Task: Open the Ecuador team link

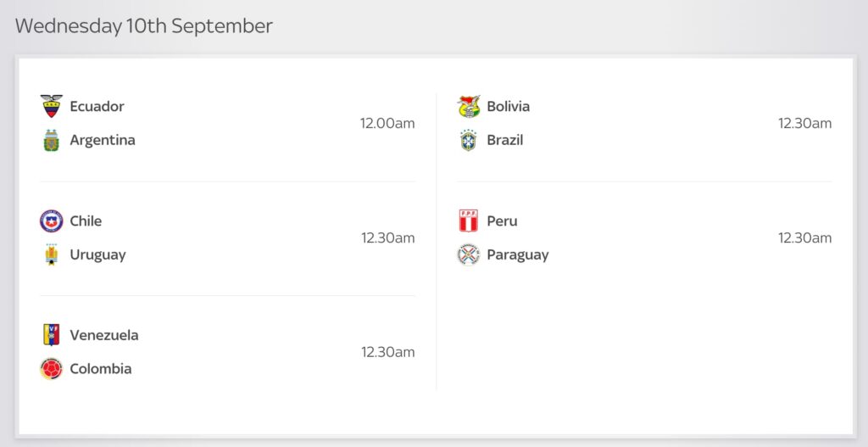Action: [97, 107]
